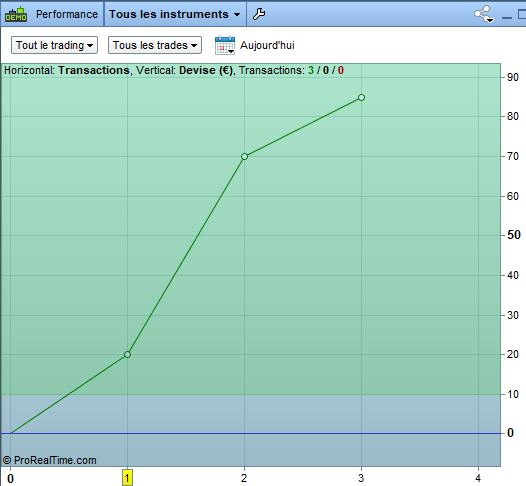Click the share icon
Screen dimensions: 526x486
click(x=483, y=14)
